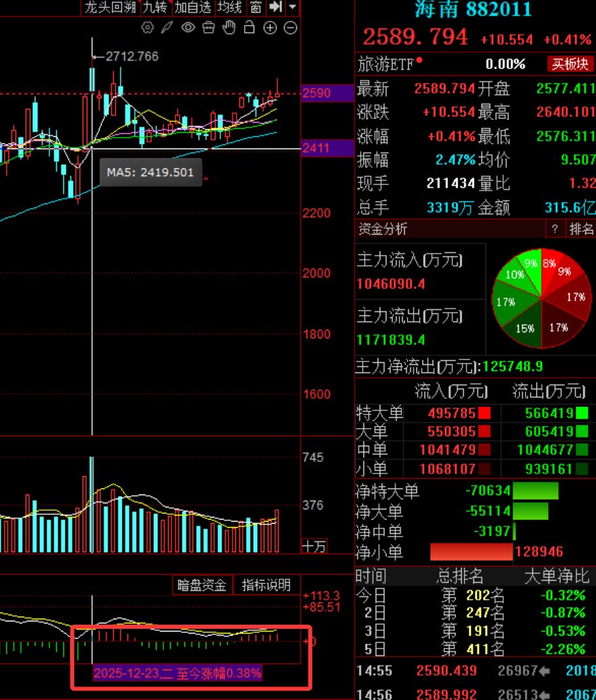
Task: Click the 净小单 red bar
Action: (471, 552)
